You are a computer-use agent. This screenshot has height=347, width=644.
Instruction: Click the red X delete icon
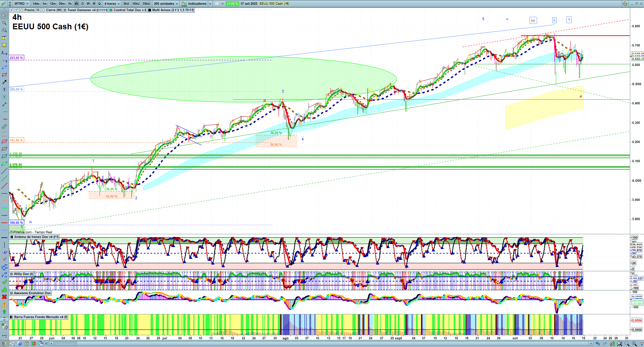pyautogui.click(x=4, y=297)
